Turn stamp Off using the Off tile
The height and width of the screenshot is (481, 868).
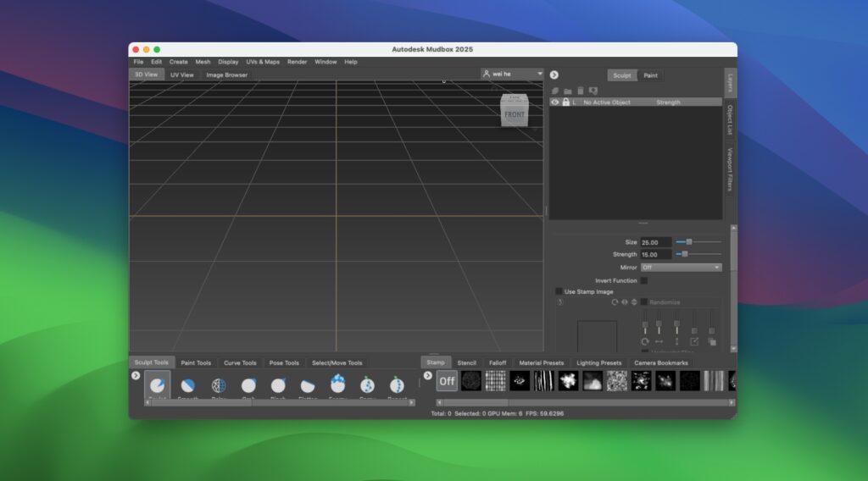pos(447,381)
